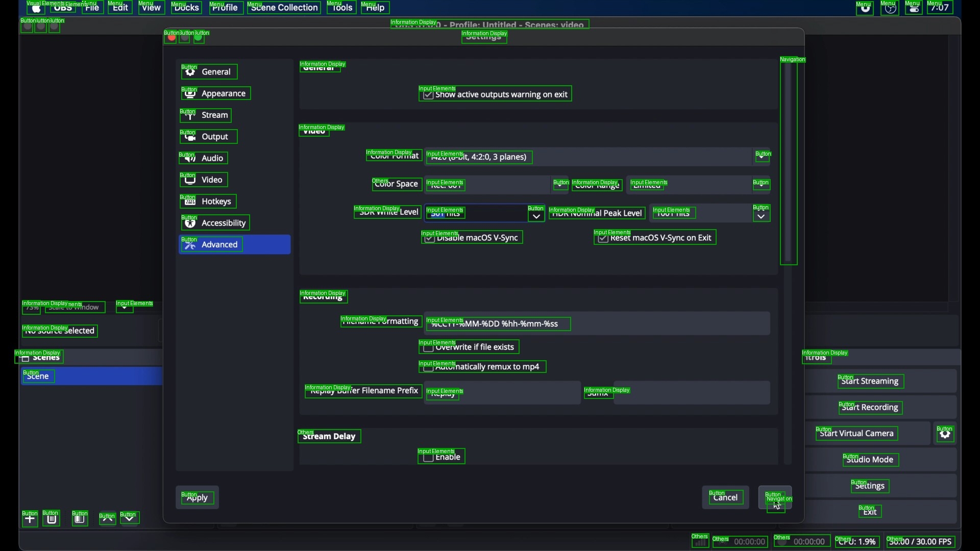Open the Docks menu
This screenshot has width=980, height=551.
point(187,8)
